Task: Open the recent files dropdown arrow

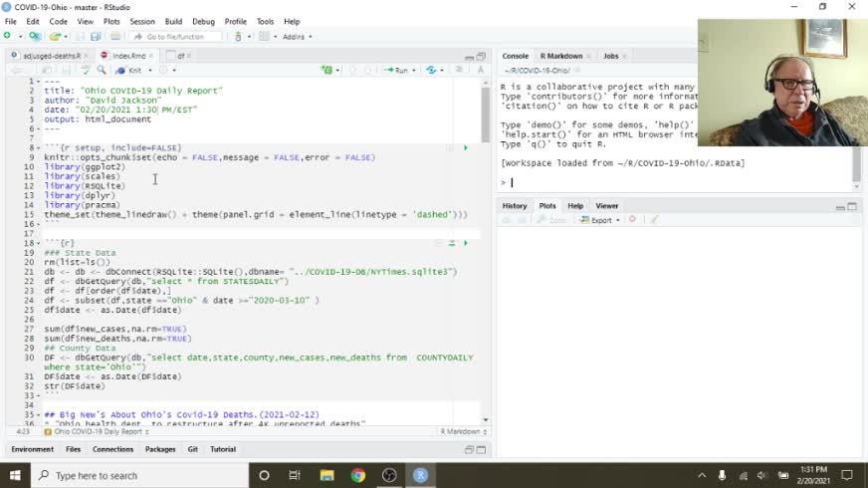Action: [66, 37]
